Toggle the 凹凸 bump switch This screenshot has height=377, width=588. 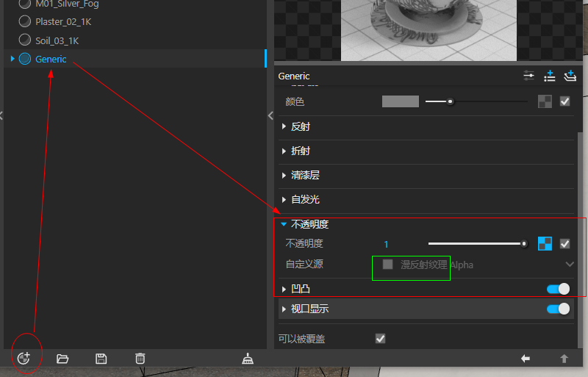[x=558, y=289]
